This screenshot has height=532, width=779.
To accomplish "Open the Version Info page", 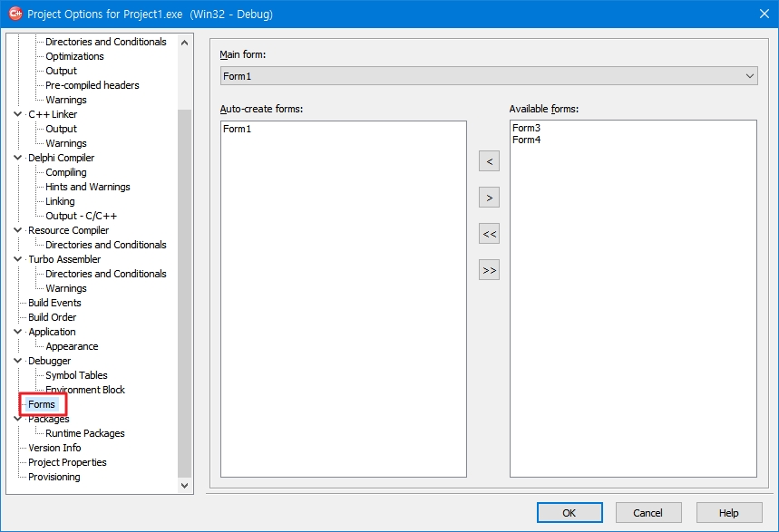I will point(54,448).
